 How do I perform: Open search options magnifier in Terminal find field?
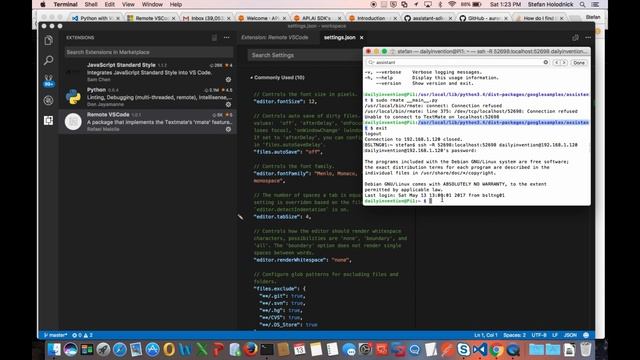point(371,62)
